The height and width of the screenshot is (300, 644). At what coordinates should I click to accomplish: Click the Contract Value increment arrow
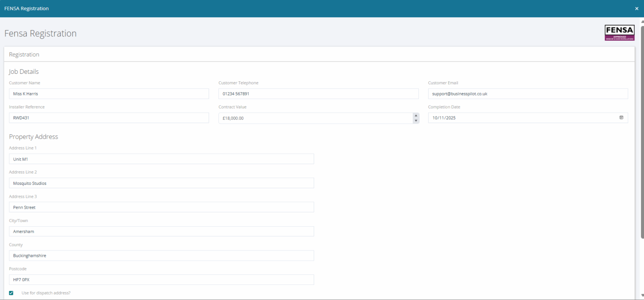[415, 116]
